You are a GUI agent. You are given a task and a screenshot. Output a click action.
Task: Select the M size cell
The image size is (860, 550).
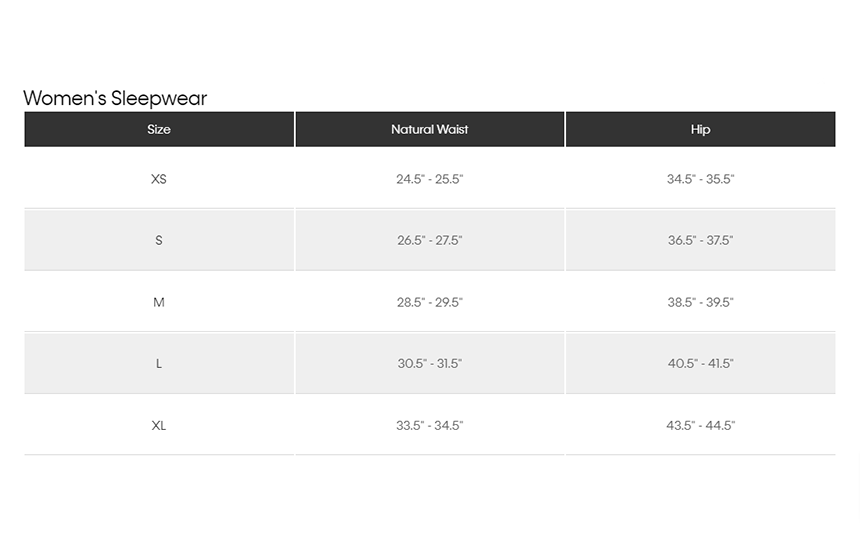[159, 302]
